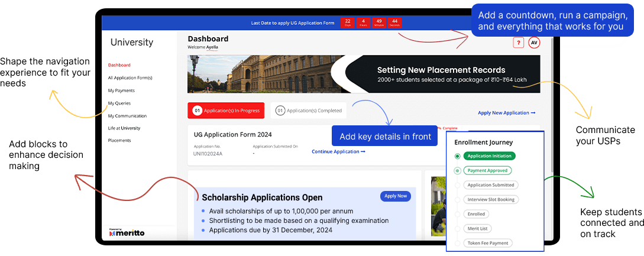Select the Application Submitted journey step
The width and height of the screenshot is (644, 256).
tap(491, 185)
